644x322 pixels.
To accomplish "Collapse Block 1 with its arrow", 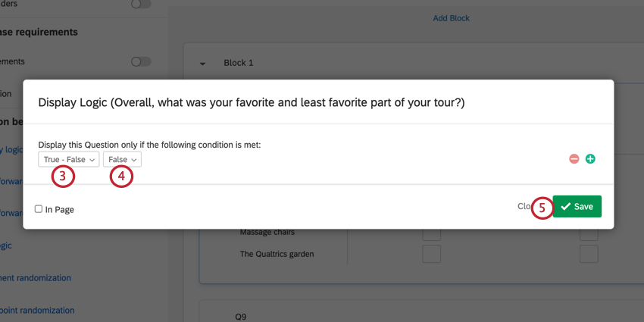I will pyautogui.click(x=202, y=64).
